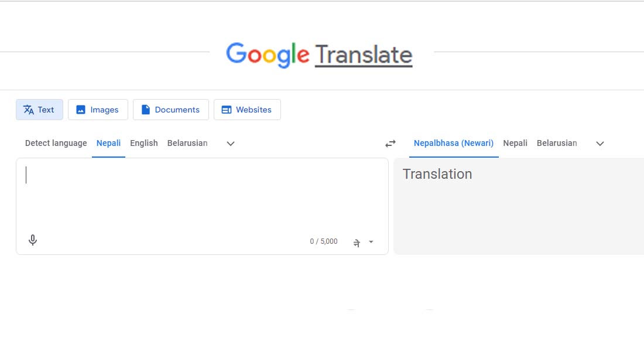
Task: Open the input tools dropdown arrow
Action: tap(371, 242)
